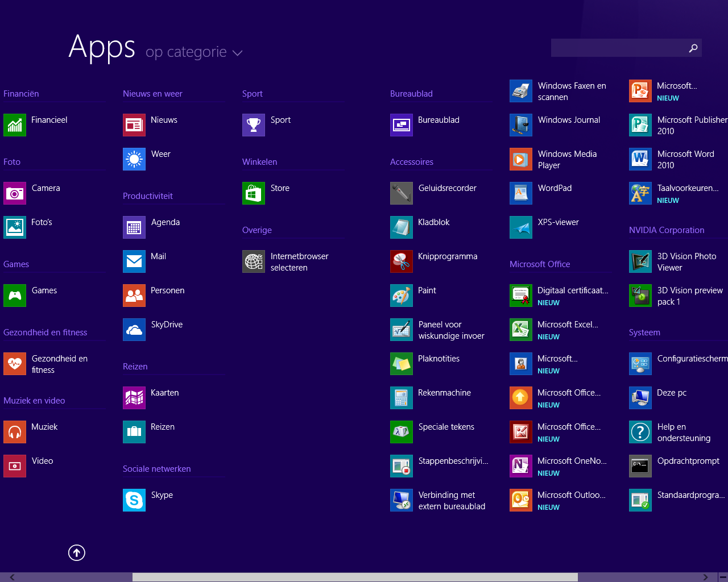This screenshot has width=728, height=582.
Task: Open Deze pc computer icon
Action: pyautogui.click(x=640, y=398)
